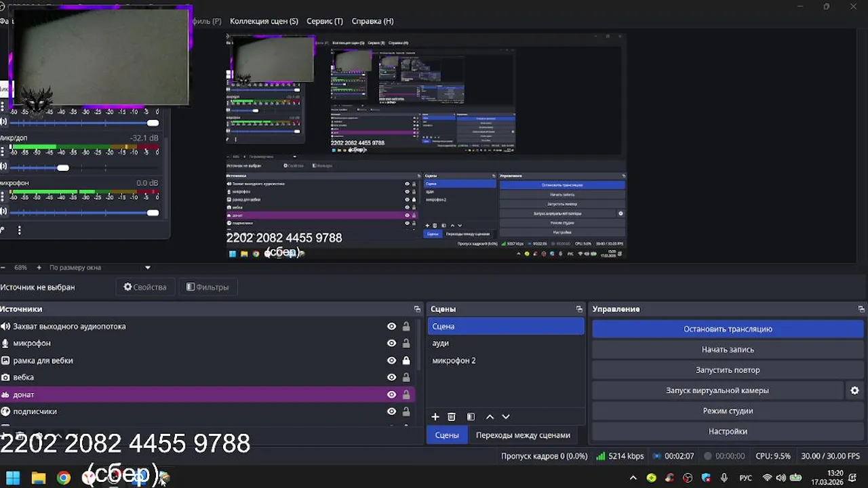The height and width of the screenshot is (488, 868).
Task: Select the Сцена scene
Action: click(x=506, y=326)
